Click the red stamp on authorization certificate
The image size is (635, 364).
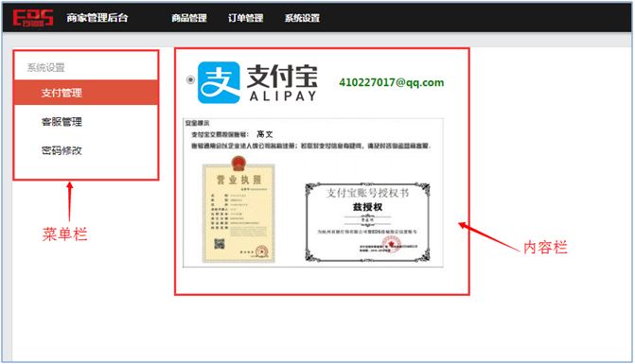(x=392, y=244)
